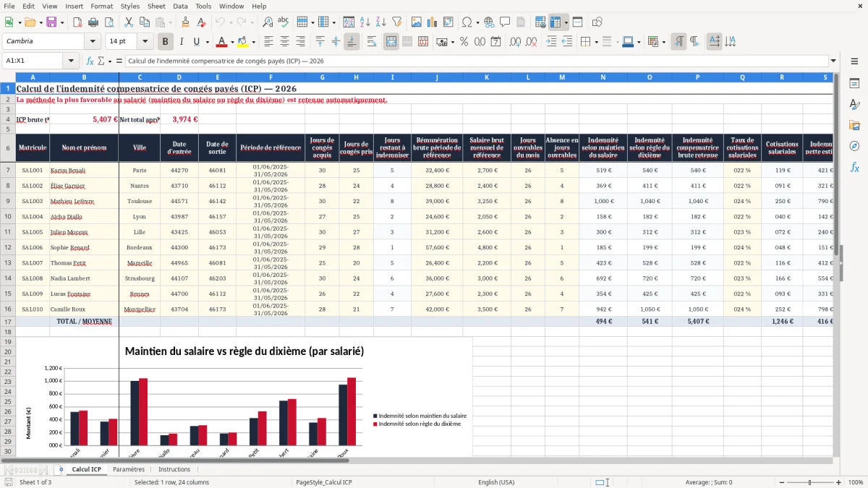Click the Copy icon

pos(144,22)
